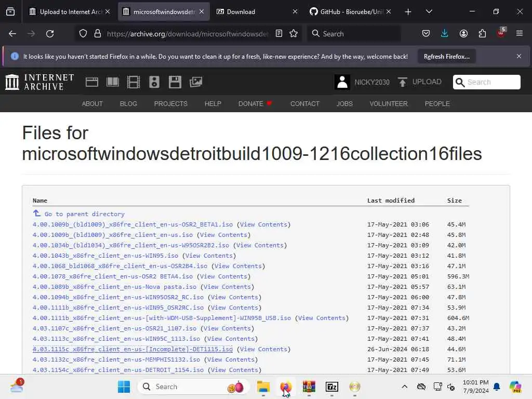Close the microsoftwindowsdetroit tab
532x399 pixels.
click(x=202, y=11)
